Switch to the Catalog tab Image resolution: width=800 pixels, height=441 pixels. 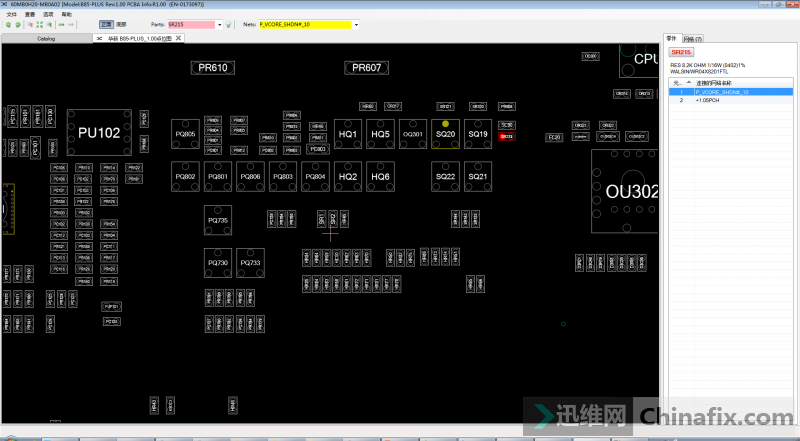46,39
